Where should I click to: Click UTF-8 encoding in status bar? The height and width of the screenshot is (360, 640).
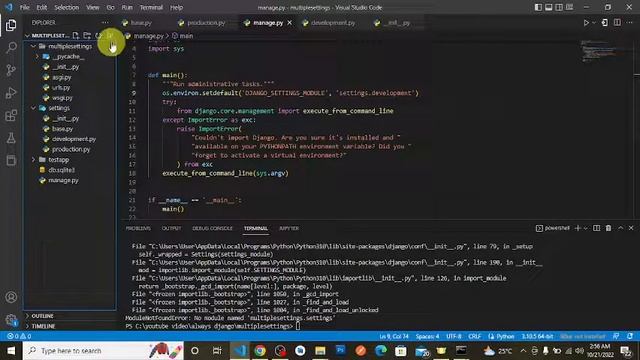[453, 336]
